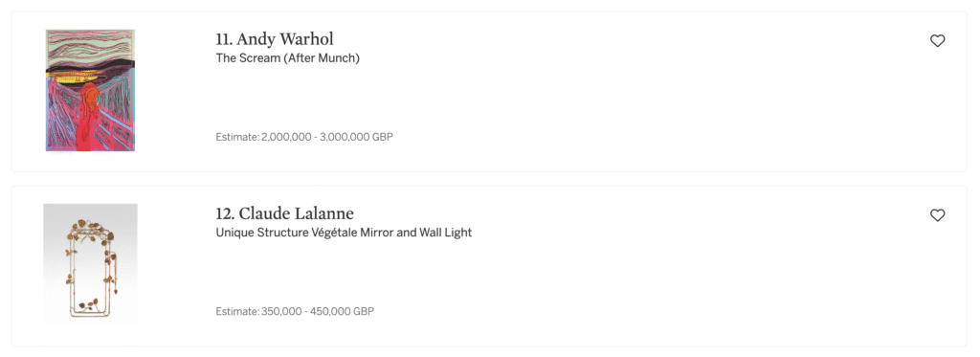
Task: Click empty area of lot 12 card
Action: tap(625, 275)
